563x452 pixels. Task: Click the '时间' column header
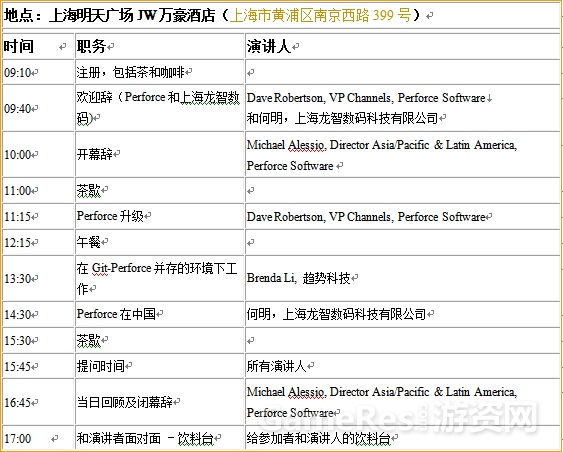(19, 46)
